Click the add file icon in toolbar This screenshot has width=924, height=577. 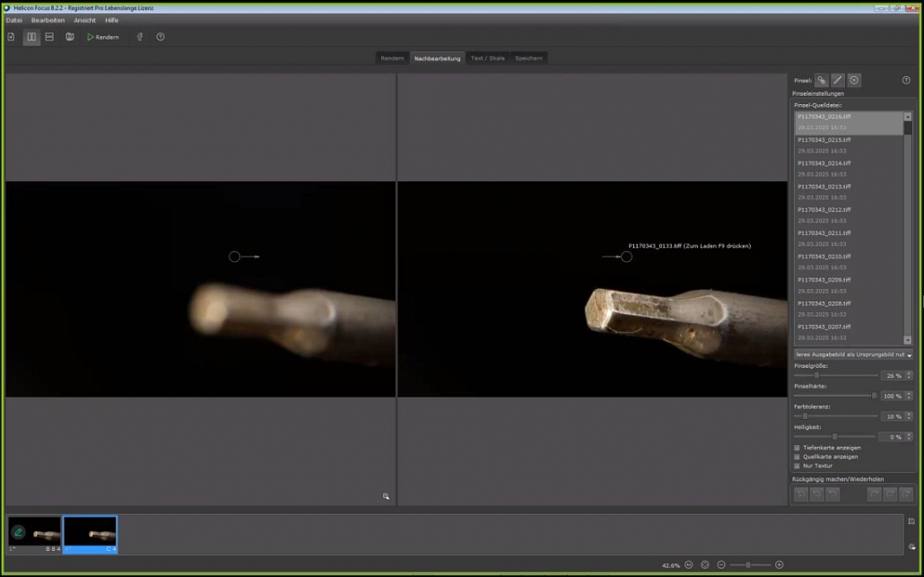point(11,37)
